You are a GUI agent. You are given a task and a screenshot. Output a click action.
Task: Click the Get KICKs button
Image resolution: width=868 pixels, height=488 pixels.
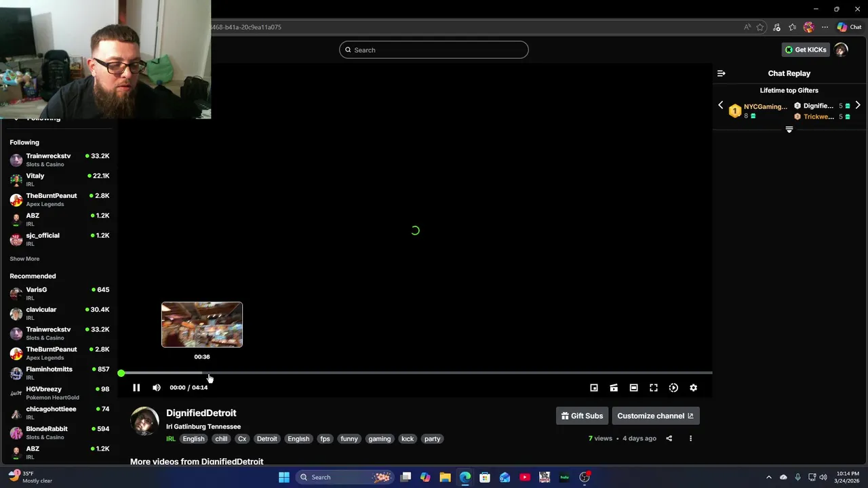[806, 49]
